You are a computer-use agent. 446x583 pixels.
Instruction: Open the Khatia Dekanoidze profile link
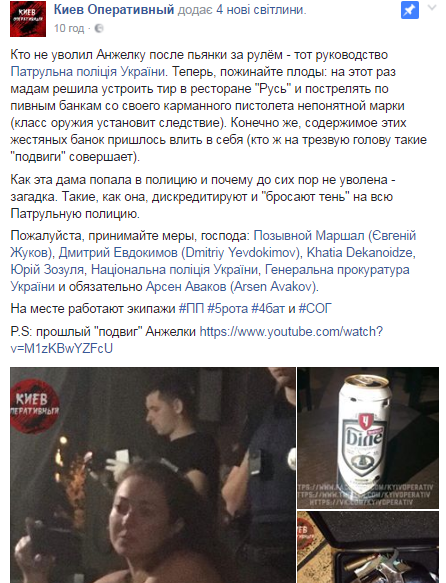pyautogui.click(x=359, y=253)
